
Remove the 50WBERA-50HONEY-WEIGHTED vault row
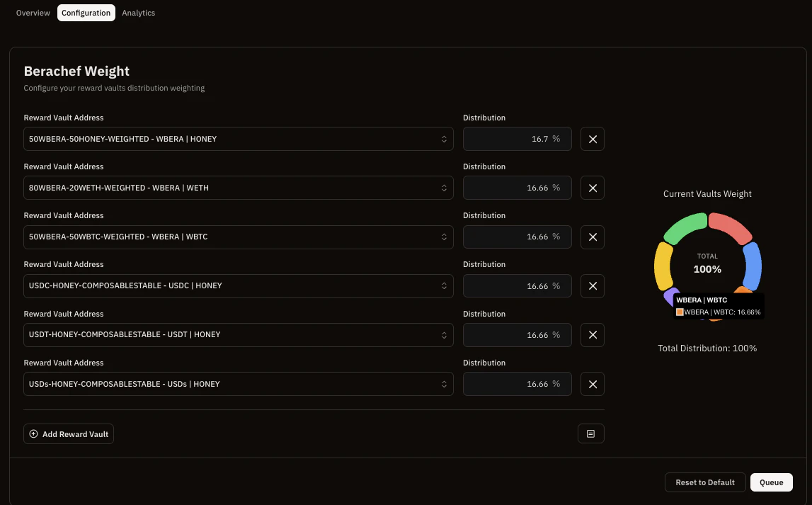coord(593,139)
